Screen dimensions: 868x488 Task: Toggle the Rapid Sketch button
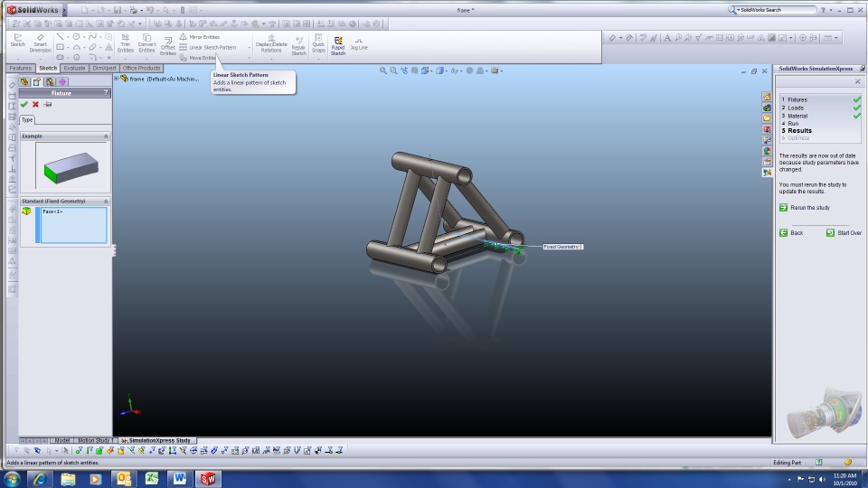[337, 45]
